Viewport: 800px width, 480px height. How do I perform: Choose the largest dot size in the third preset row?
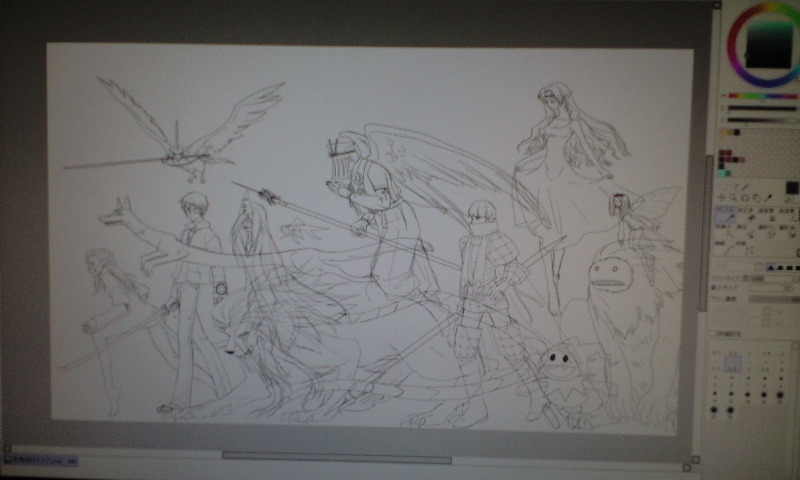(x=780, y=395)
